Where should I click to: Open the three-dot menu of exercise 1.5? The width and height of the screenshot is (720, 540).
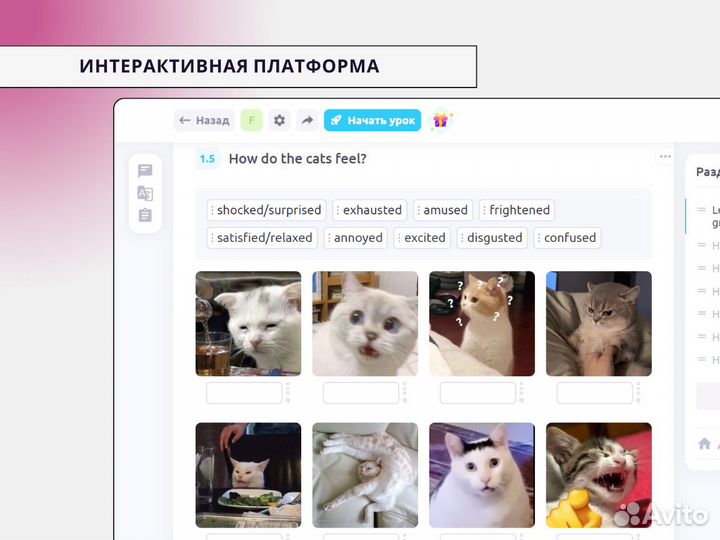pos(665,157)
